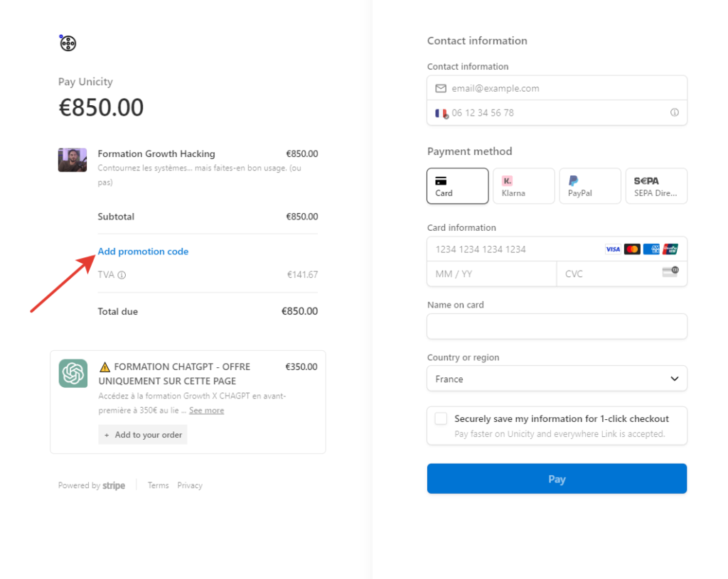Click the Total due €850.00 amount
This screenshot has height=579, width=728.
click(x=299, y=311)
